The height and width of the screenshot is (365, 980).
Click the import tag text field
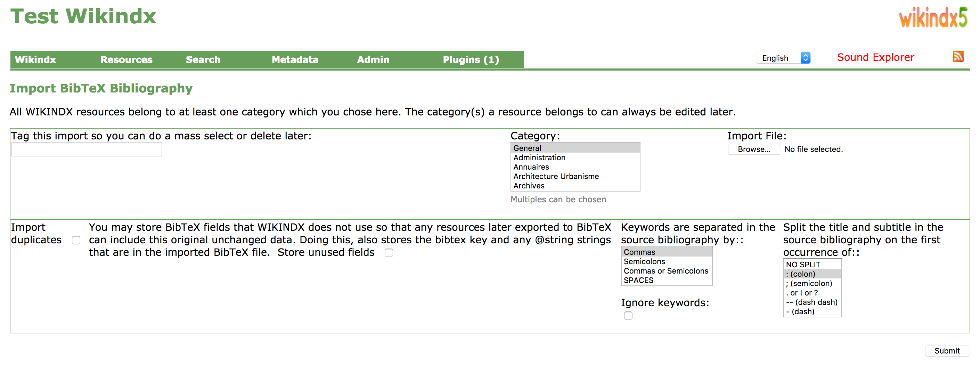87,149
